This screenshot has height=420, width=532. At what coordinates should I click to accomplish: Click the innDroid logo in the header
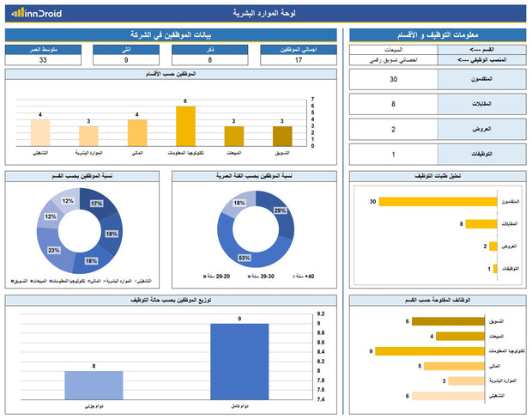point(37,14)
